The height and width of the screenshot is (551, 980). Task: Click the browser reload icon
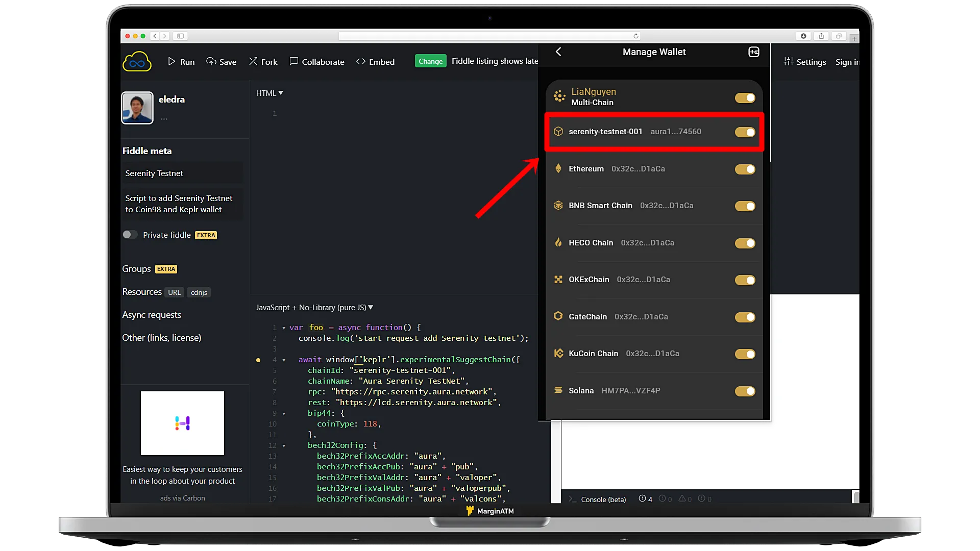pos(635,36)
